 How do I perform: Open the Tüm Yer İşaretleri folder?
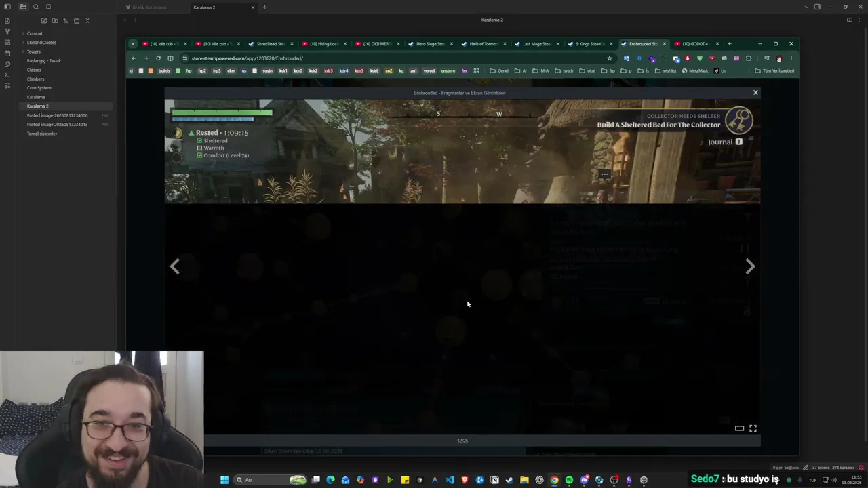774,70
